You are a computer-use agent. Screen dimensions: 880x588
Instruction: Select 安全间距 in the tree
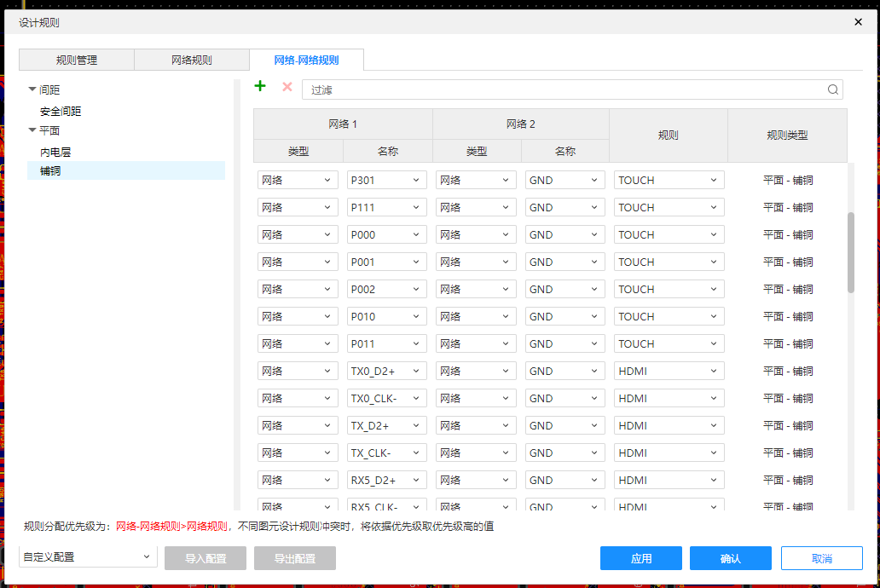61,111
